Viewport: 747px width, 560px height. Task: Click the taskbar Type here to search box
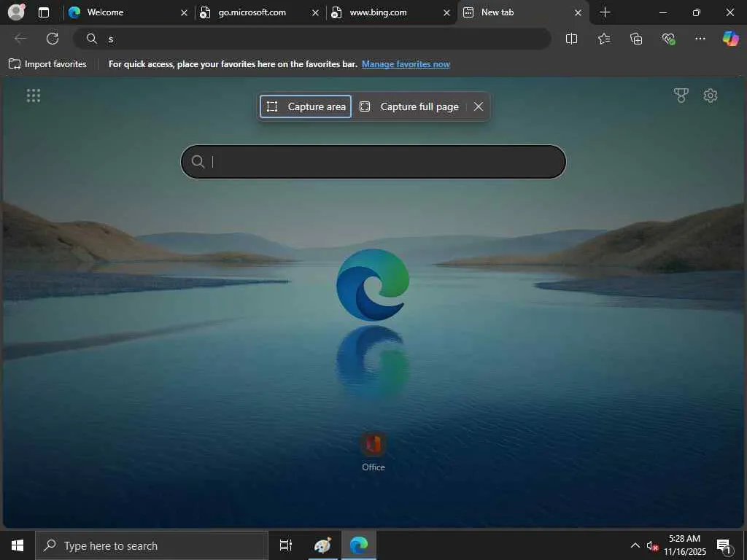(x=152, y=545)
